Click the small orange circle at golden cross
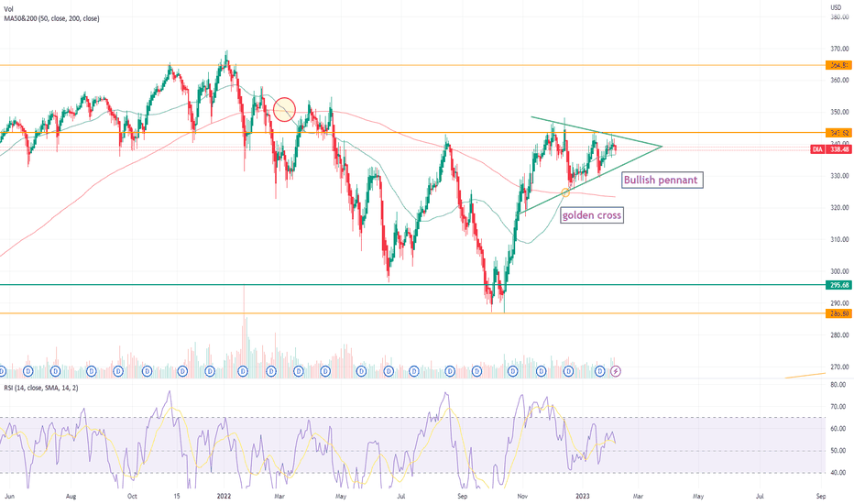The height and width of the screenshot is (504, 854). point(565,192)
